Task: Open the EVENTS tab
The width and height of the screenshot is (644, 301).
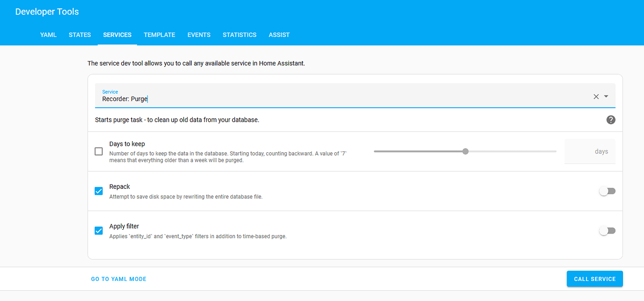Action: (199, 34)
